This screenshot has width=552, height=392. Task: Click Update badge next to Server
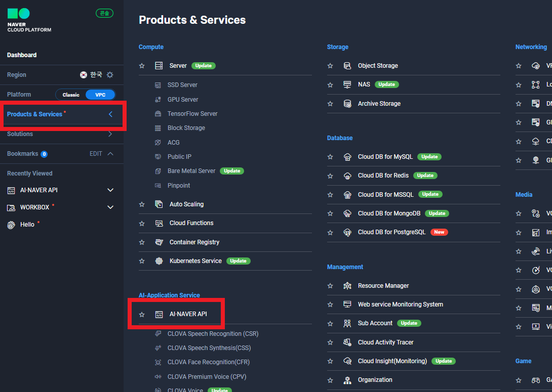click(x=204, y=66)
